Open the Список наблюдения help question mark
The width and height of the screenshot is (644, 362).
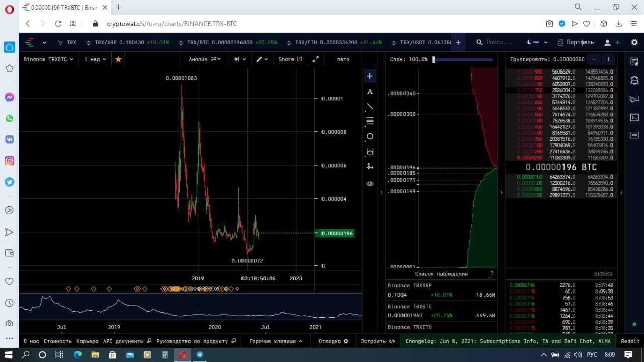tap(492, 273)
